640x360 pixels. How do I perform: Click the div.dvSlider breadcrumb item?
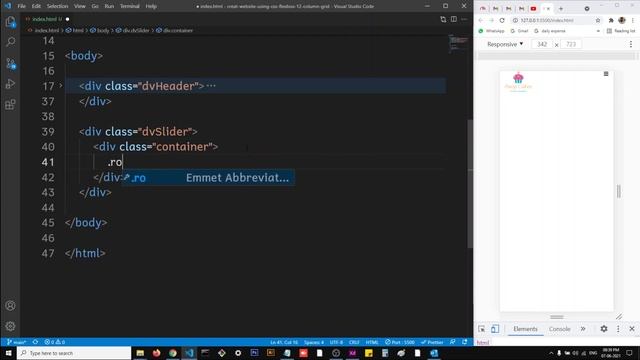(x=133, y=31)
